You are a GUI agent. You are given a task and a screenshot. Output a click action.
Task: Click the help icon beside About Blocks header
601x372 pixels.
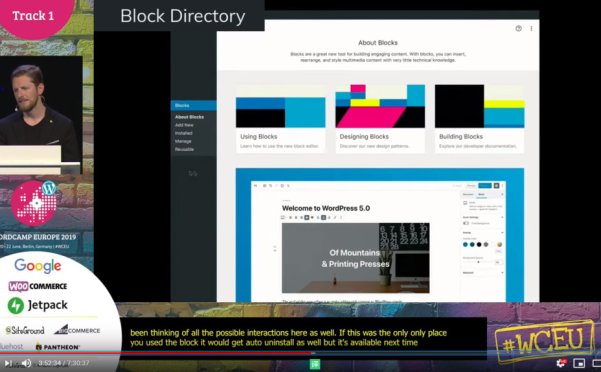519,28
